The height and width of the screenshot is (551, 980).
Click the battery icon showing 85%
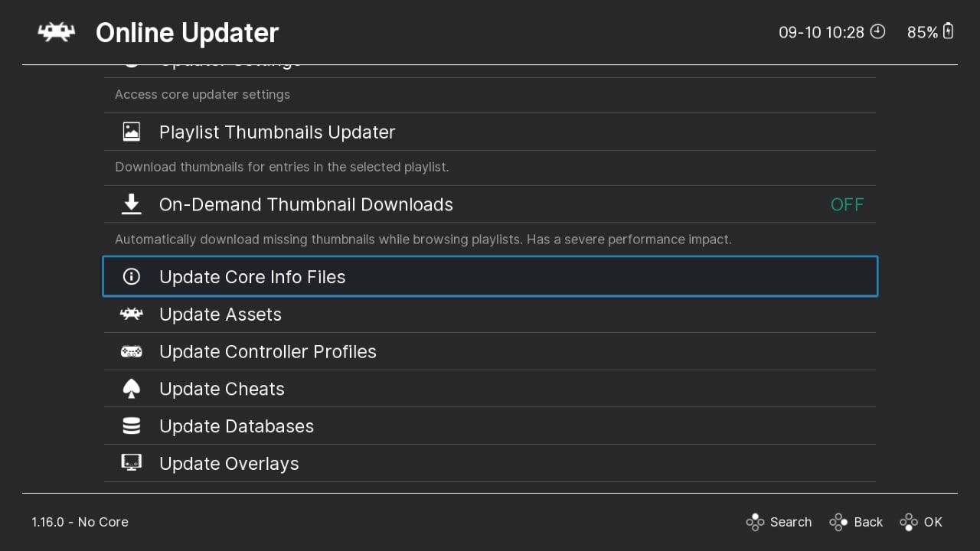pos(949,31)
